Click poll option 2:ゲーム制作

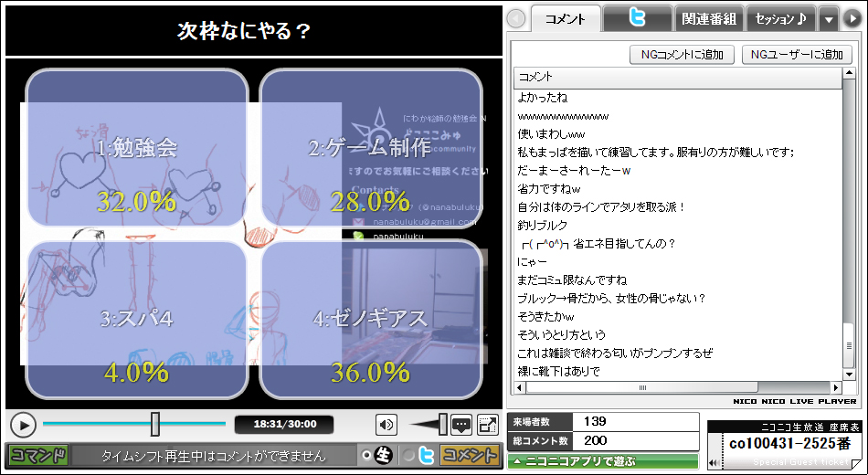[x=370, y=148]
